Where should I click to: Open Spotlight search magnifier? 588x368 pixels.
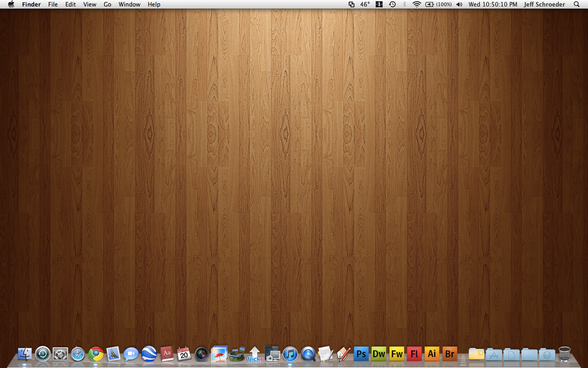click(577, 4)
